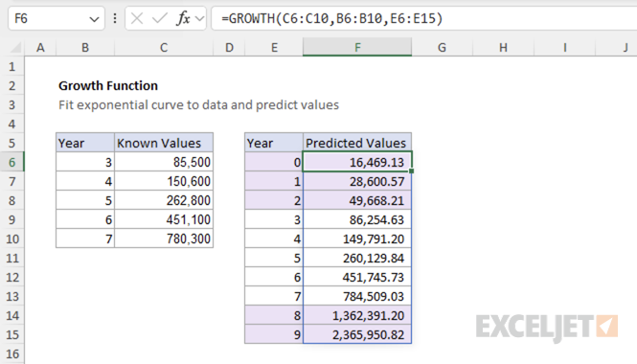637x364 pixels.
Task: Select the cell with 2,365,950.82
Action: click(x=357, y=334)
